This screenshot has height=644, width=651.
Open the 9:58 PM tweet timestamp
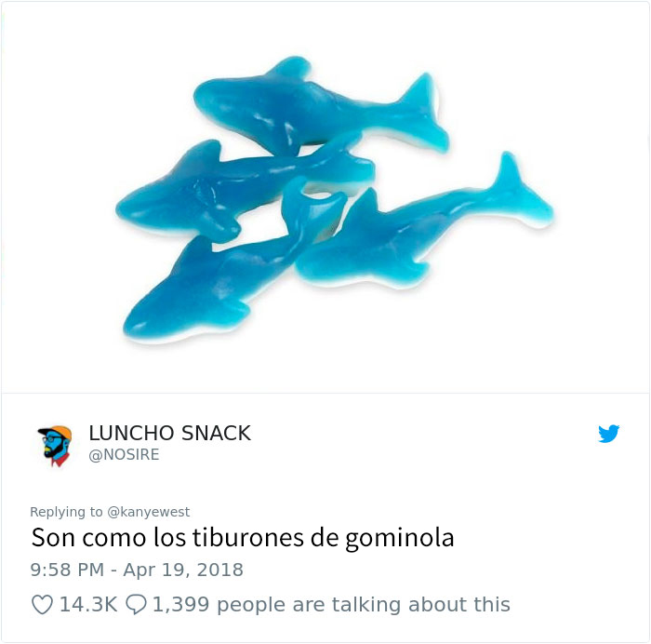67,570
